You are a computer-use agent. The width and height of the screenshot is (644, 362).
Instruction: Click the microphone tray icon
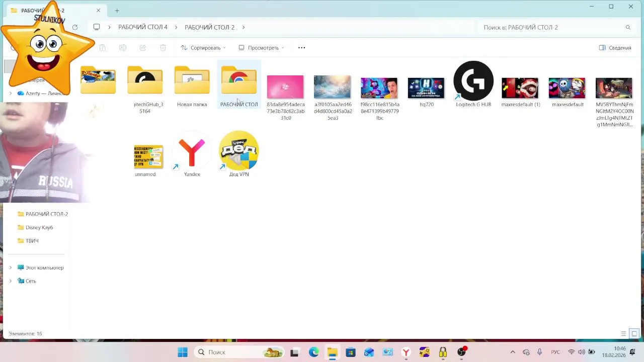tap(539, 352)
